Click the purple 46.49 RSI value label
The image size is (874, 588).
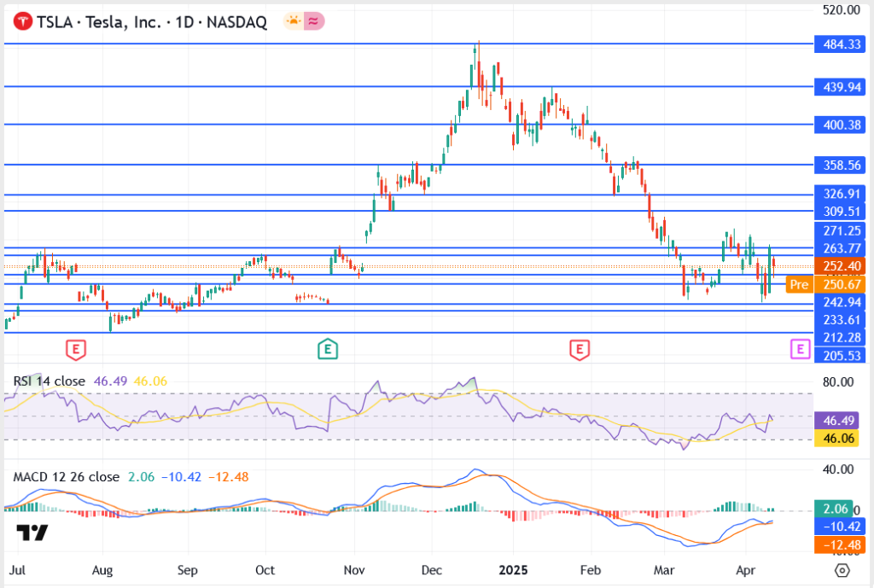[x=839, y=420]
